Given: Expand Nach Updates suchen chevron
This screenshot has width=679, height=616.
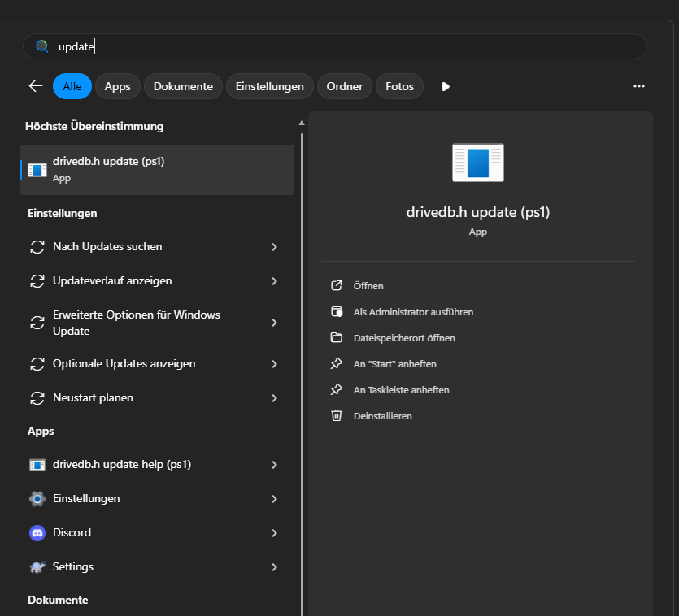Looking at the screenshot, I should (274, 247).
